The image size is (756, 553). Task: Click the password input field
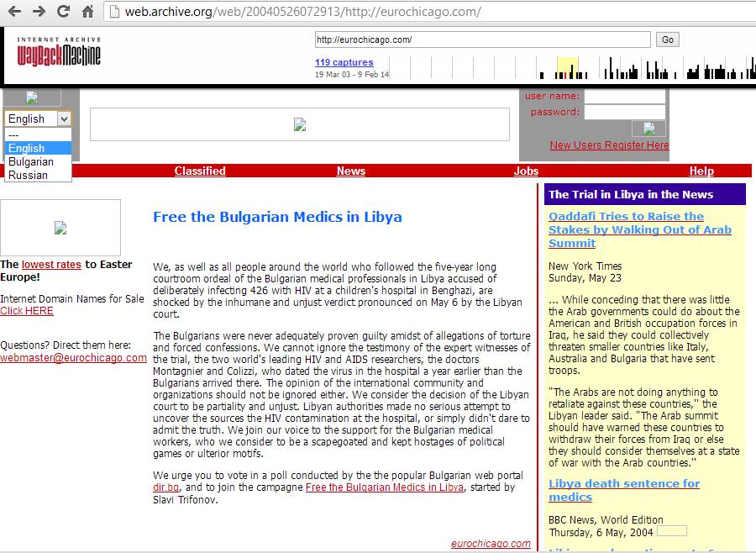(x=624, y=112)
